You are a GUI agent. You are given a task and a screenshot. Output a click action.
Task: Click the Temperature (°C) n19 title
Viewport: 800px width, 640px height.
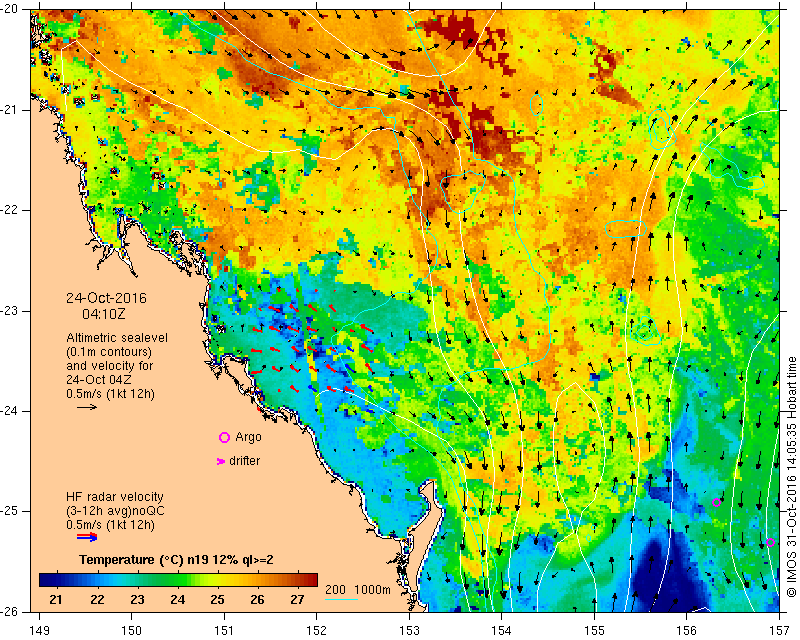tap(176, 559)
